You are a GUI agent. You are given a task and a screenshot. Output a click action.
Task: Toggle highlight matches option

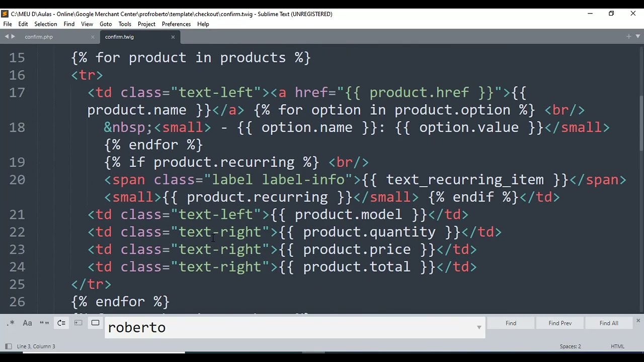96,323
